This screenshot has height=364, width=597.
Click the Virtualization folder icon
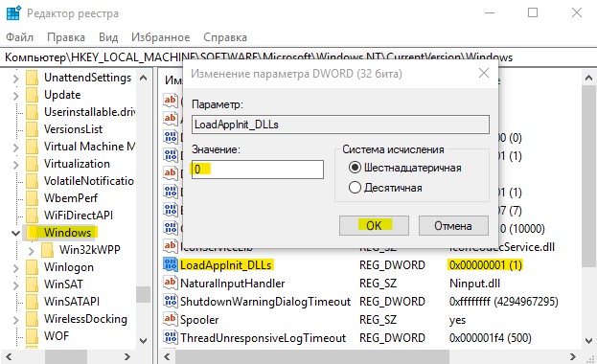coord(32,164)
